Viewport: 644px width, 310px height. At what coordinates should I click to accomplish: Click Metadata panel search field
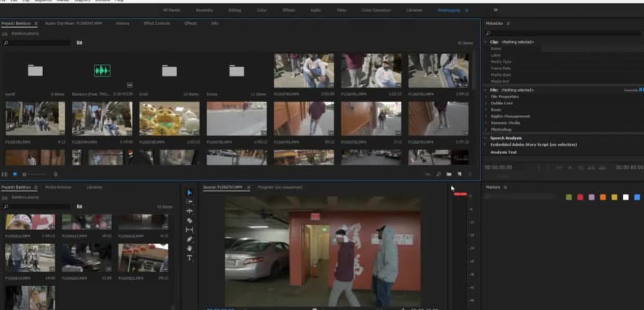pyautogui.click(x=563, y=33)
